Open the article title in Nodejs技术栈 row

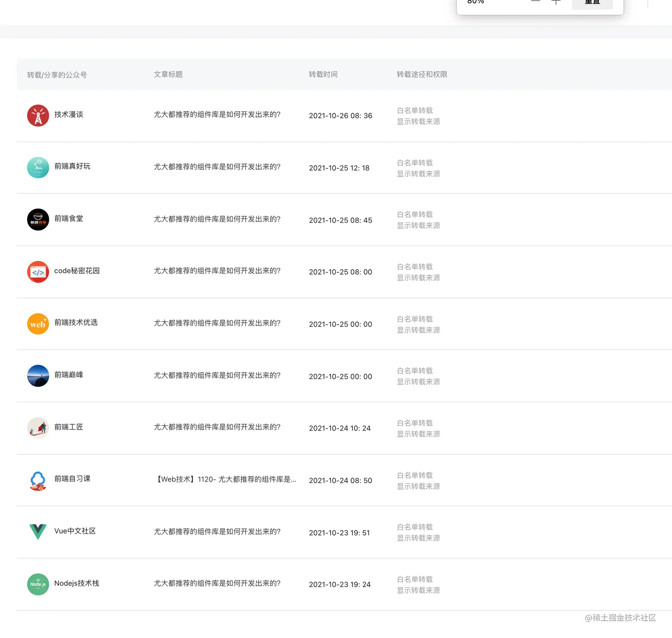[x=217, y=583]
